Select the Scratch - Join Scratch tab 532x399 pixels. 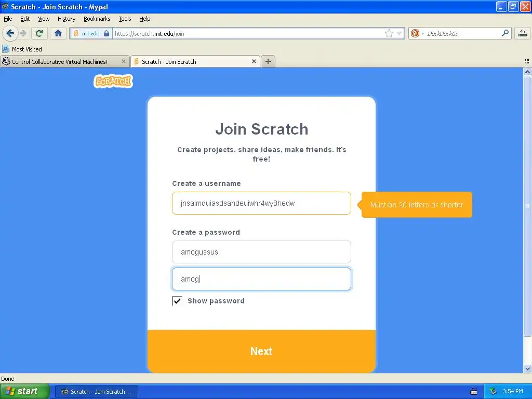pos(195,61)
